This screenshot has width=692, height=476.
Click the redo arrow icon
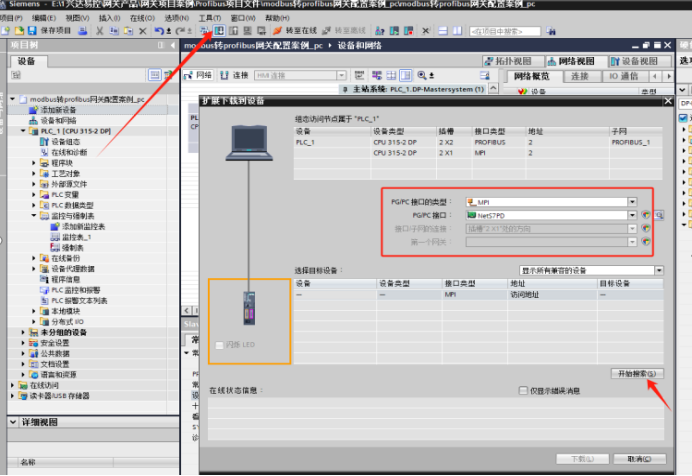[180, 31]
